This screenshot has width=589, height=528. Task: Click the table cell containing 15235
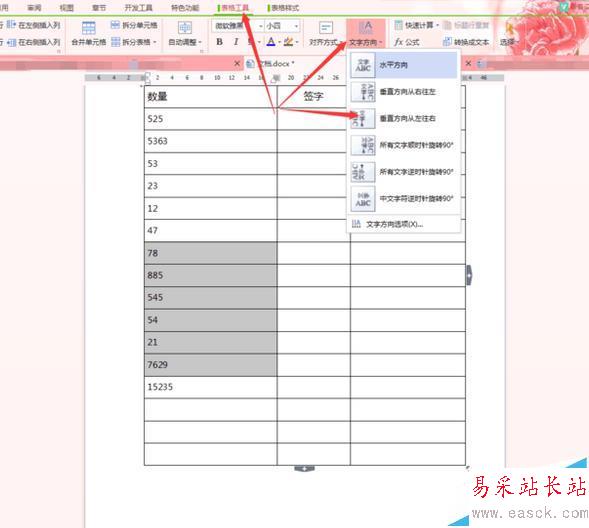(210, 387)
